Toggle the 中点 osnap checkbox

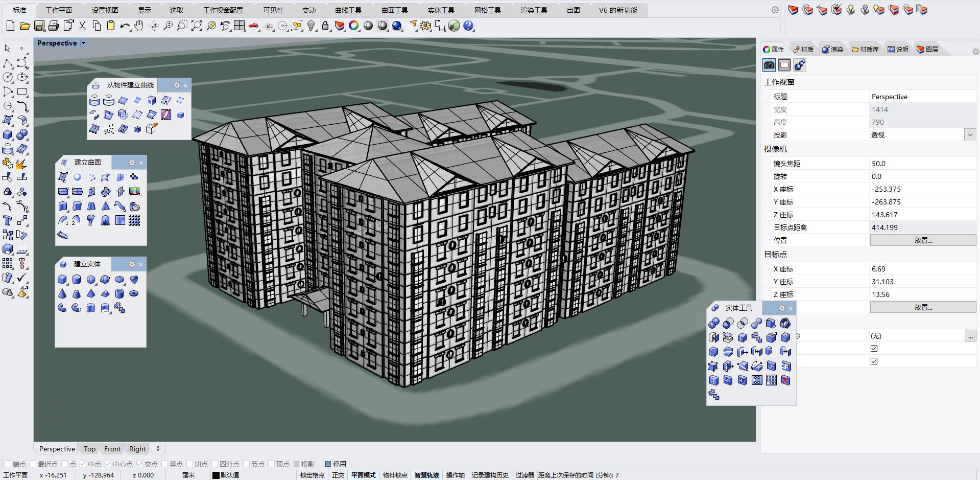(x=83, y=464)
